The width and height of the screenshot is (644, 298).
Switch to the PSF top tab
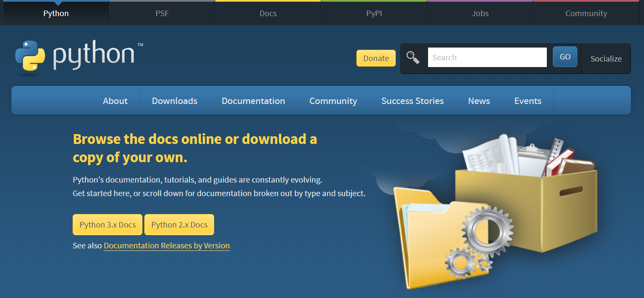pos(162,13)
